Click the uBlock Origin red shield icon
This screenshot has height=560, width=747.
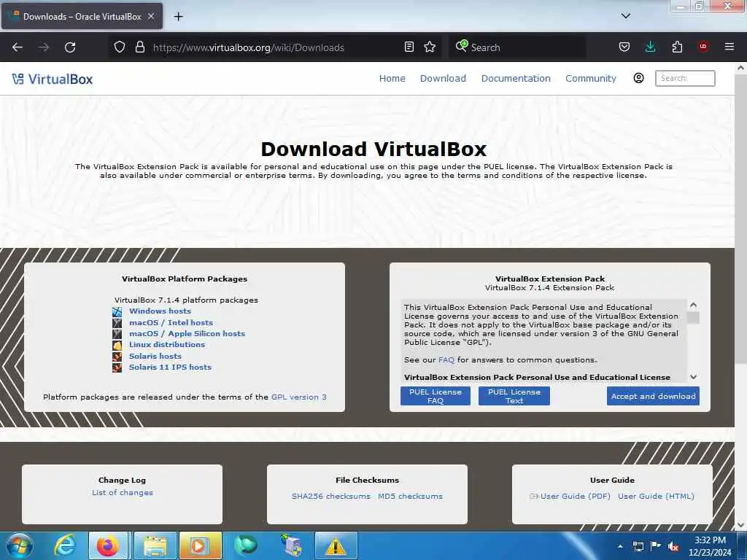tap(703, 47)
